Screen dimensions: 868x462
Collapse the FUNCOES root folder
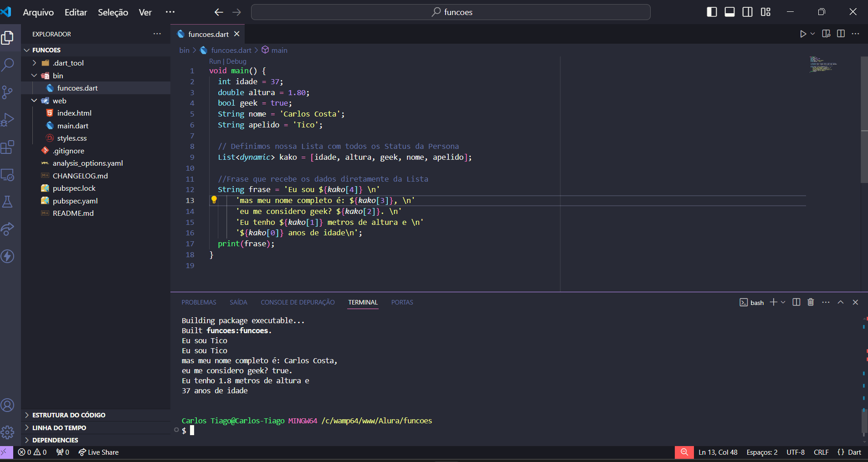coord(96,50)
